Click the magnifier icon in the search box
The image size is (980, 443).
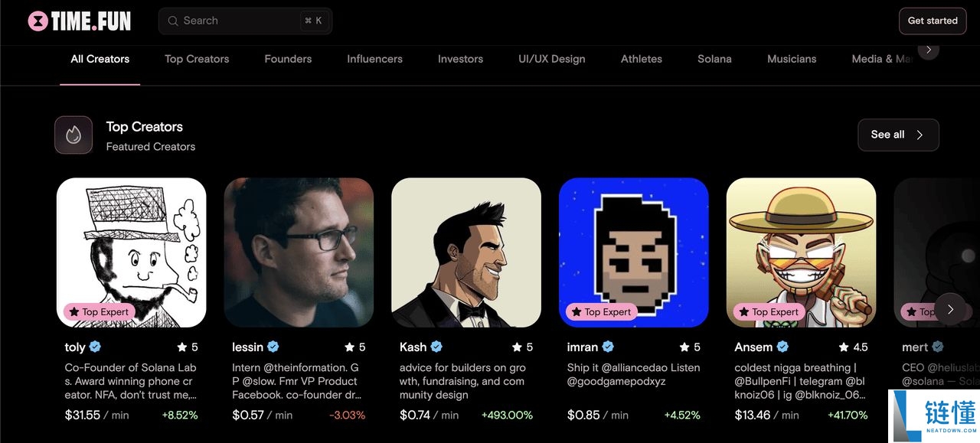point(173,21)
